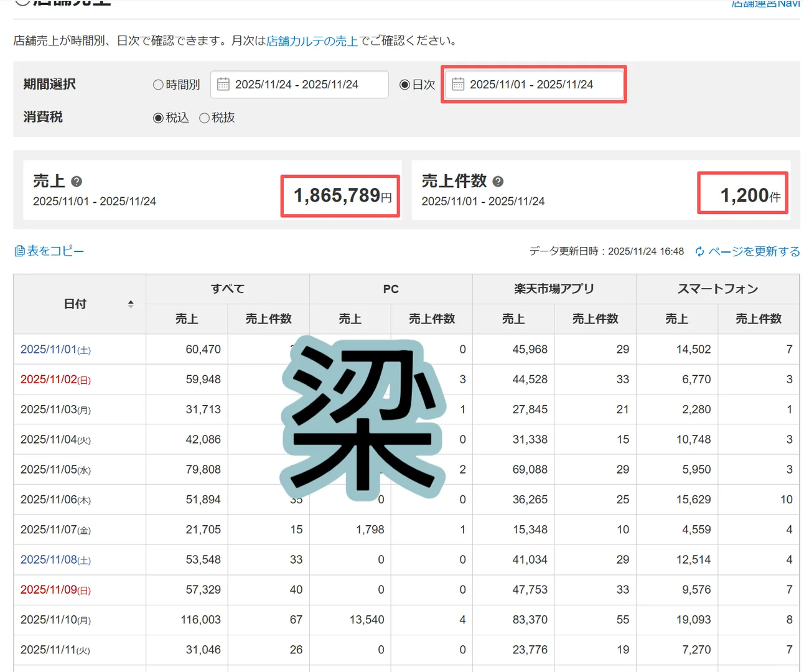Screen dimensions: 804x672
Task: Click the 59,948 sales cell for 11/02
Action: click(x=187, y=380)
